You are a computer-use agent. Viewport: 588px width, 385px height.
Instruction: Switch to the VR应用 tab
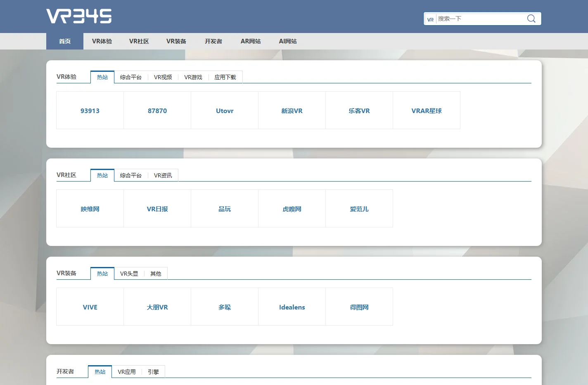127,372
